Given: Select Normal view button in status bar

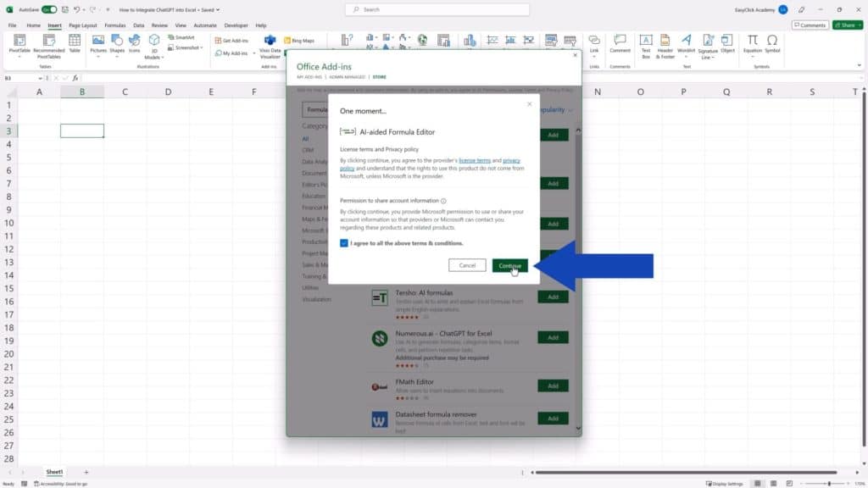Looking at the screenshot, I should [x=757, y=484].
